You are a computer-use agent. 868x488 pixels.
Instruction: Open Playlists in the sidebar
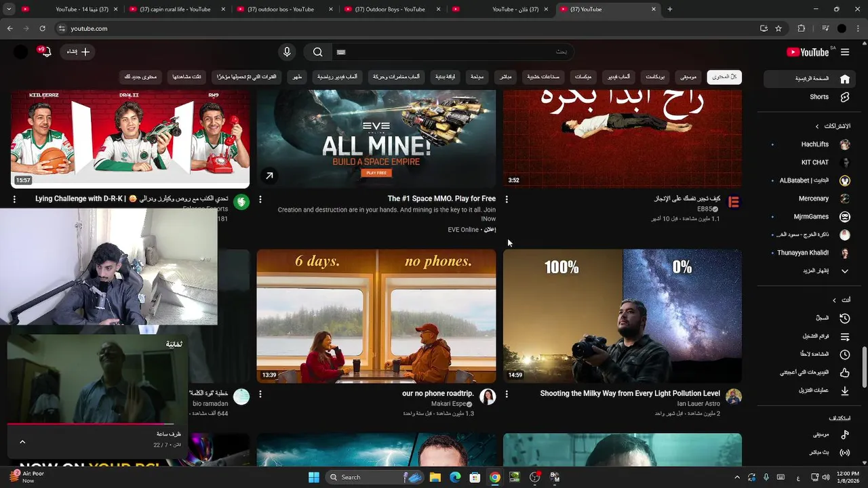808,336
